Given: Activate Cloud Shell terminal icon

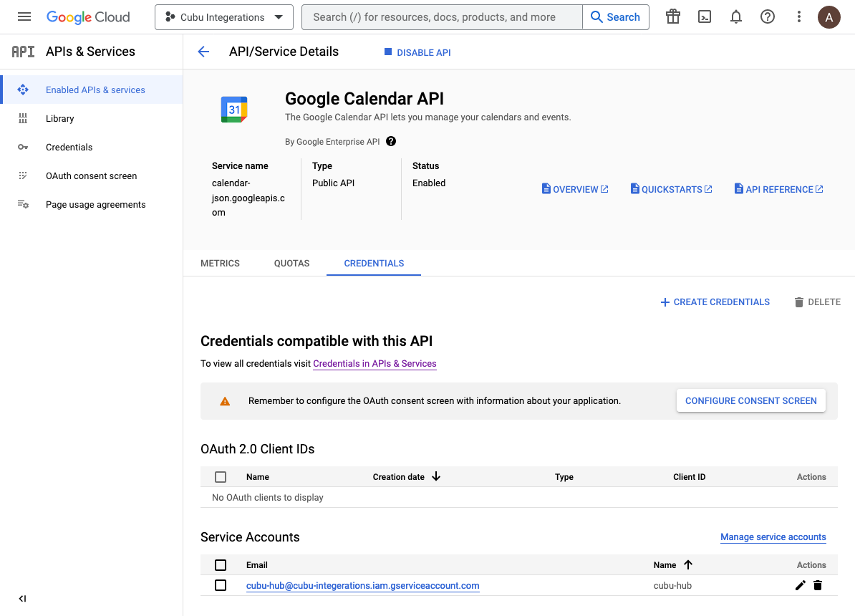Looking at the screenshot, I should coord(705,17).
